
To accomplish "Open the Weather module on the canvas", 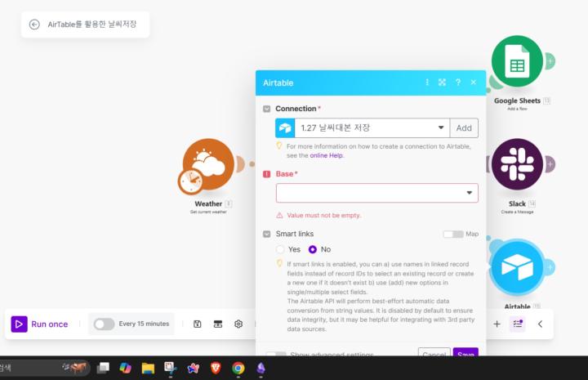I will (208, 164).
